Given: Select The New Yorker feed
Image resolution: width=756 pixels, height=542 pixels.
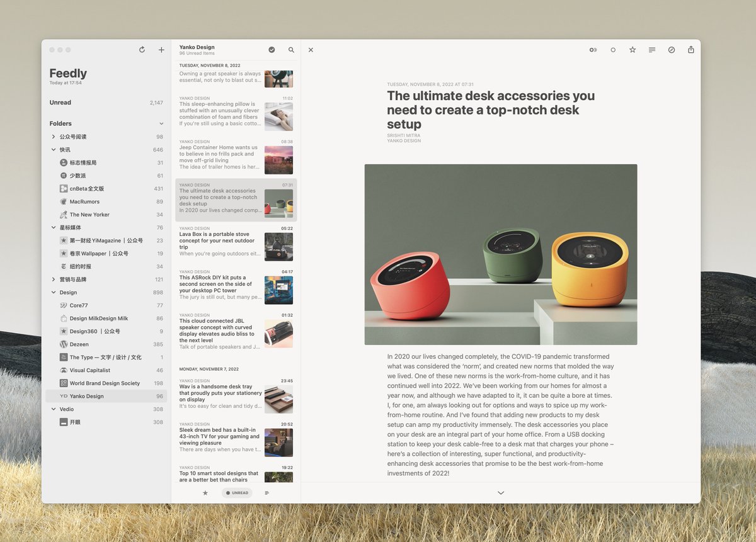Looking at the screenshot, I should click(x=106, y=215).
